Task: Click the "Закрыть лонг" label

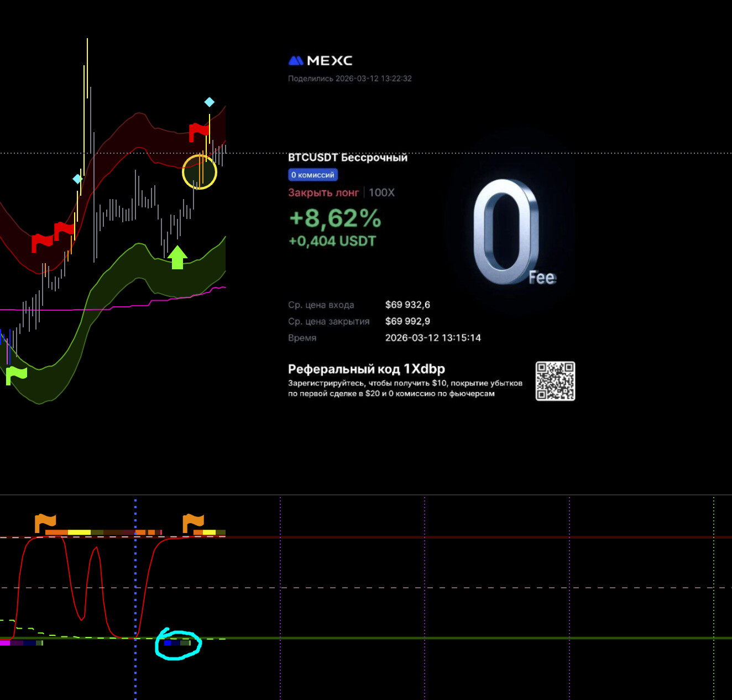Action: [x=323, y=192]
